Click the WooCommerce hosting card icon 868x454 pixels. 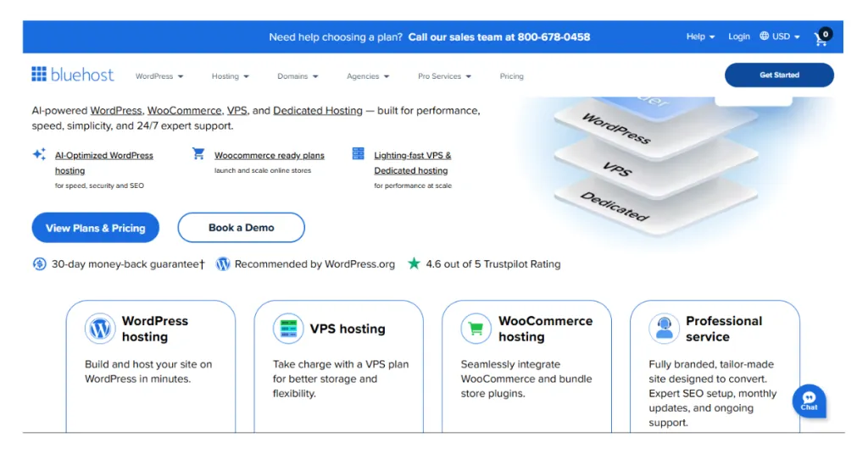[x=476, y=329]
